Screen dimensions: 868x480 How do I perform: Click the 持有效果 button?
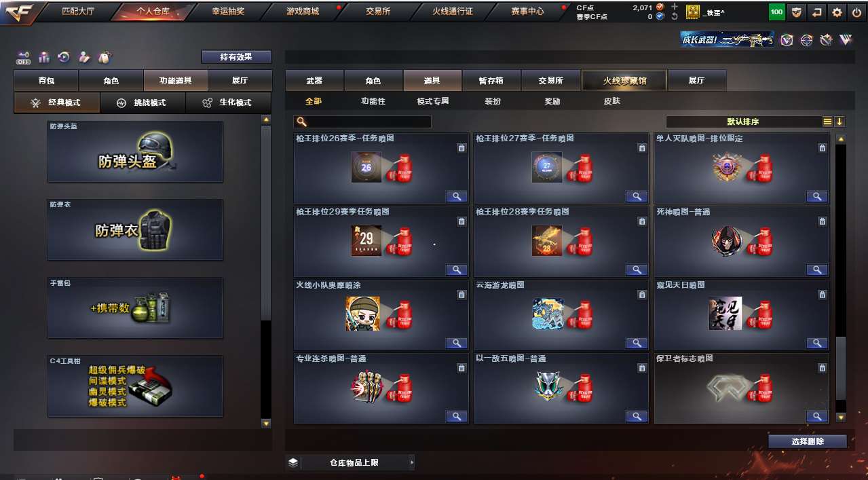[236, 57]
